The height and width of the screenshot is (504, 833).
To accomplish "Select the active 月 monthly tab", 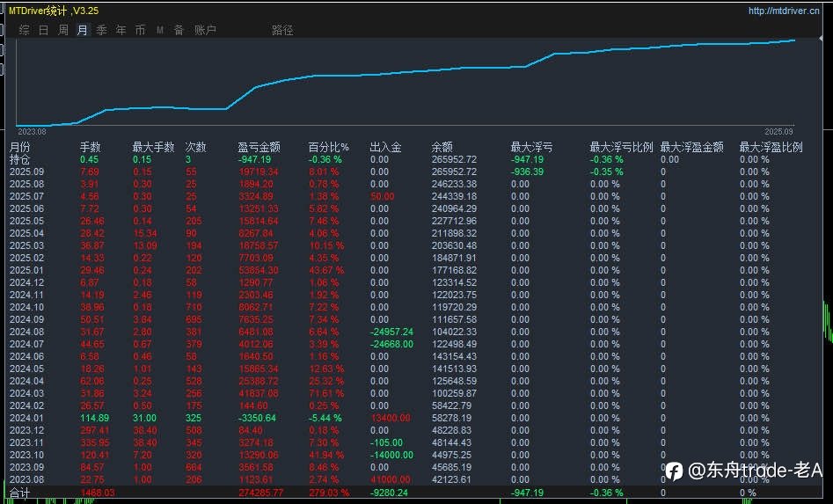I will tap(82, 30).
